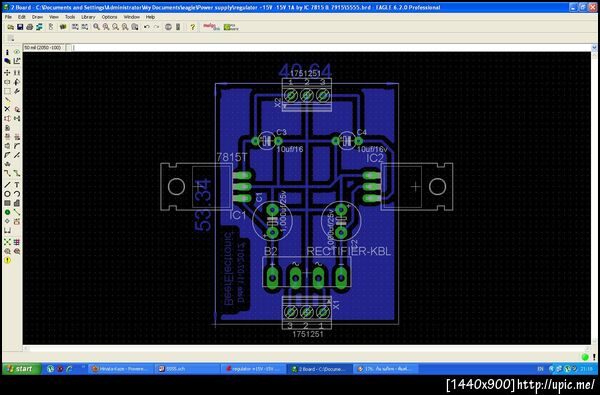Click the Undo arrow
The height and width of the screenshot is (395, 600).
click(x=147, y=27)
